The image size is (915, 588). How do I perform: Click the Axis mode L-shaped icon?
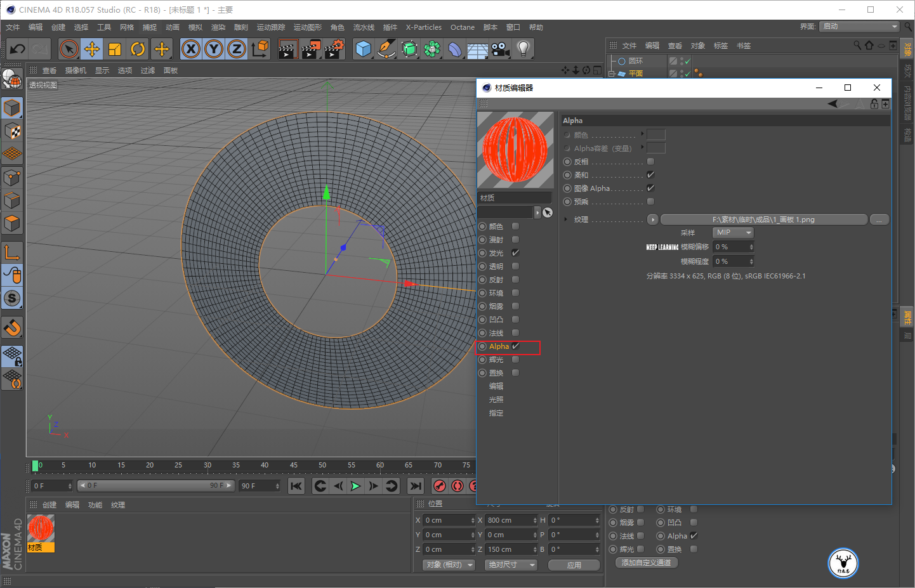pos(12,252)
